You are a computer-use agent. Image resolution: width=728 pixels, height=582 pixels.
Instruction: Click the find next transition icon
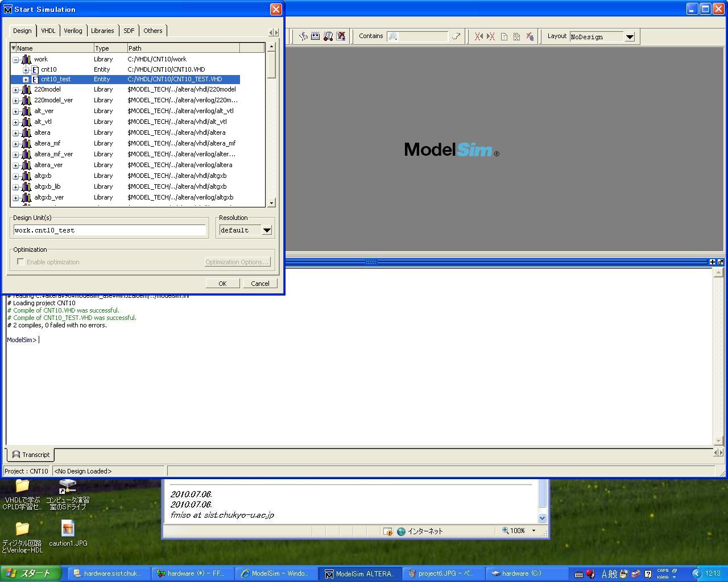point(491,36)
